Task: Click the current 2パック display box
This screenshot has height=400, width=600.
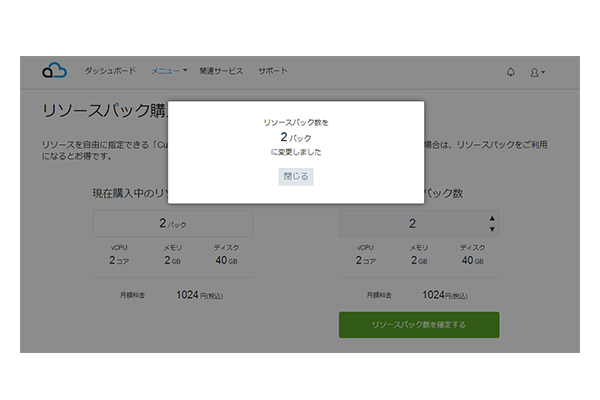Action: pyautogui.click(x=173, y=224)
